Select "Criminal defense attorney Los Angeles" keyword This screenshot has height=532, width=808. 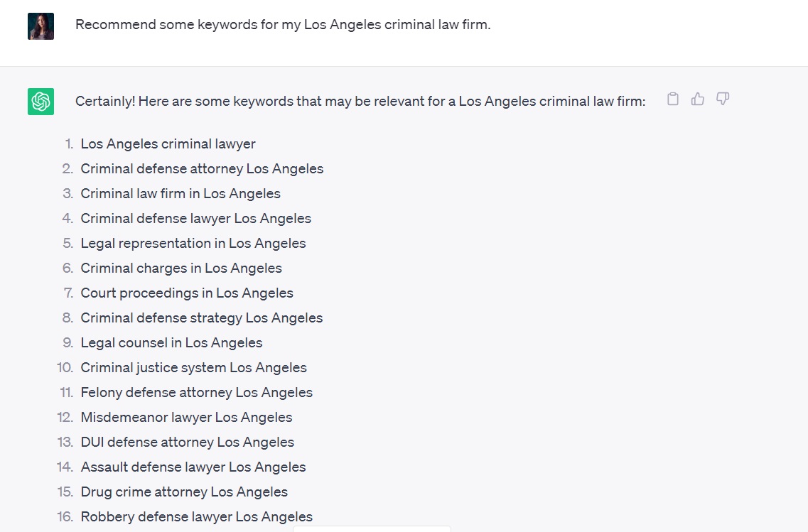tap(202, 169)
